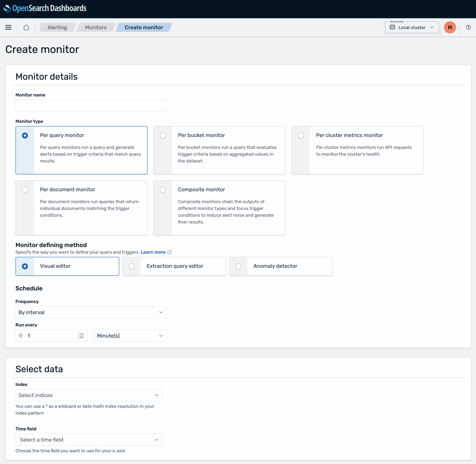Image resolution: width=476 pixels, height=464 pixels.
Task: Click the Home icon in the toolbar
Action: tap(26, 27)
